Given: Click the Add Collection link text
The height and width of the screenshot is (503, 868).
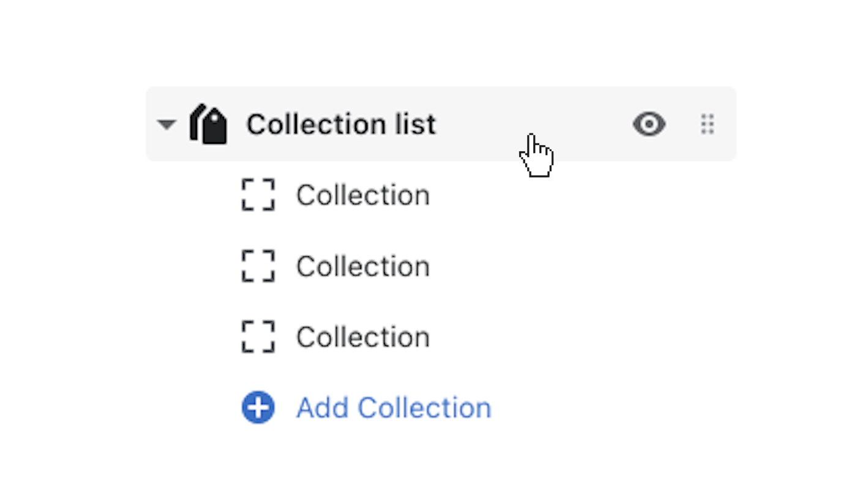Looking at the screenshot, I should 394,408.
